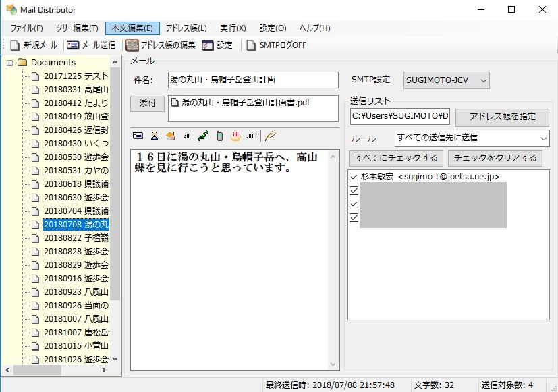Image resolution: width=558 pixels, height=392 pixels.
Task: Select tree item 20180426 返信封
Action: pos(76,130)
